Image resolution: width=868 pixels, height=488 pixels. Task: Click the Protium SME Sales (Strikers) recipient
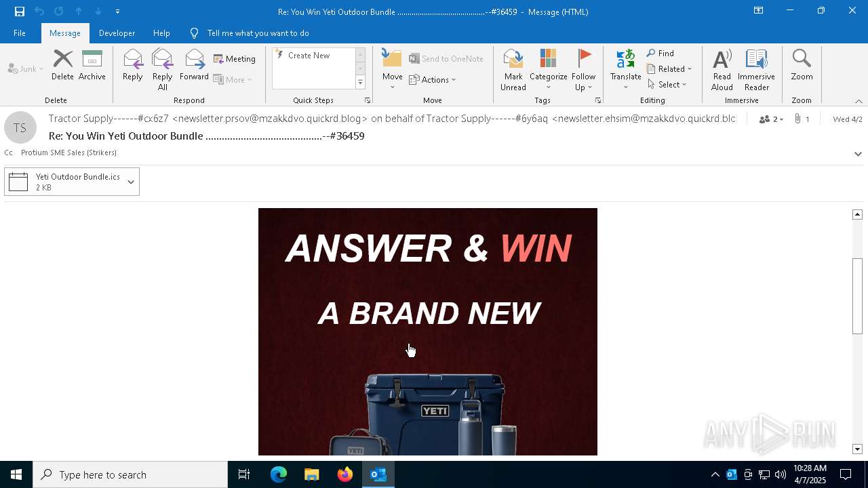68,152
